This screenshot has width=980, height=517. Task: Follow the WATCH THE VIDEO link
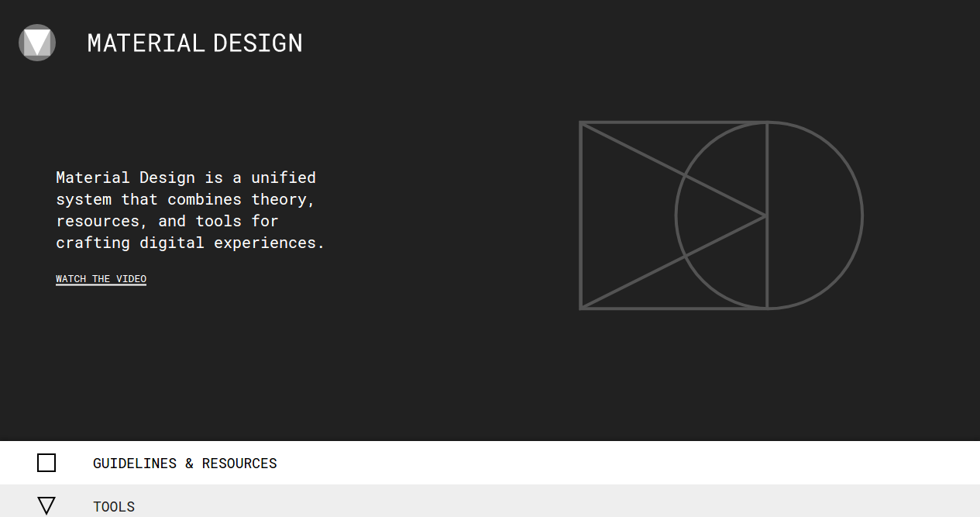(101, 279)
